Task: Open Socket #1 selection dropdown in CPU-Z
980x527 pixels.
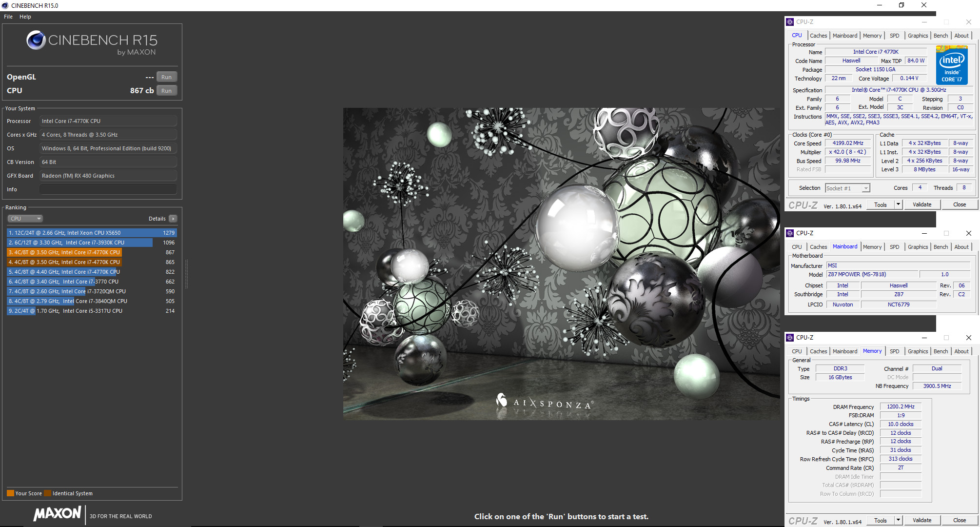Action: (847, 188)
